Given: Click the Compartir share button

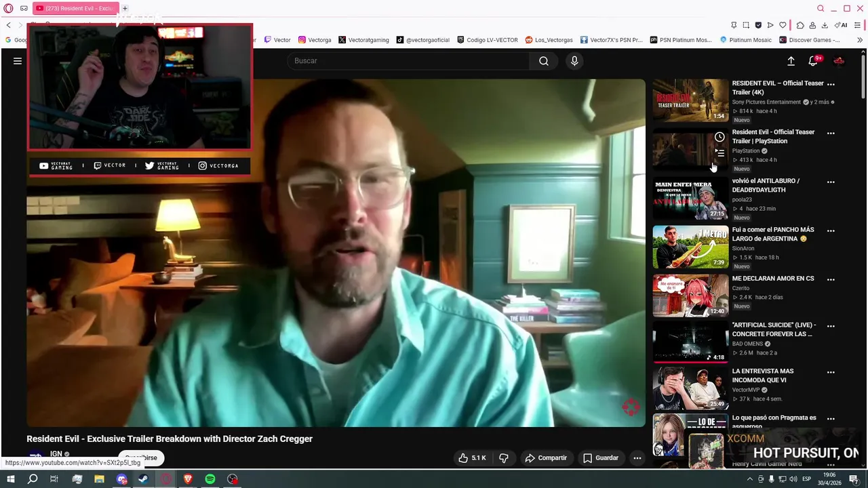Looking at the screenshot, I should point(546,458).
